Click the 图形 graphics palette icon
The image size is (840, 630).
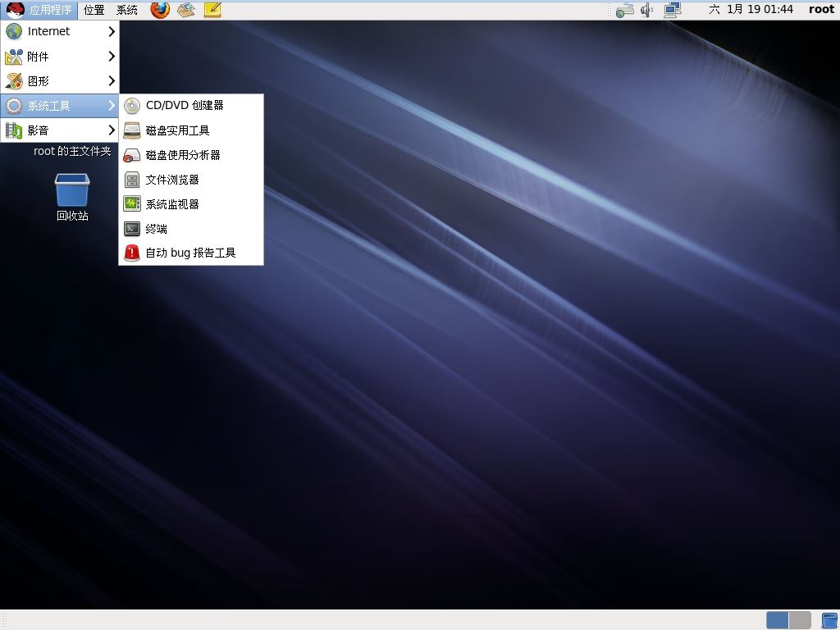pos(14,81)
